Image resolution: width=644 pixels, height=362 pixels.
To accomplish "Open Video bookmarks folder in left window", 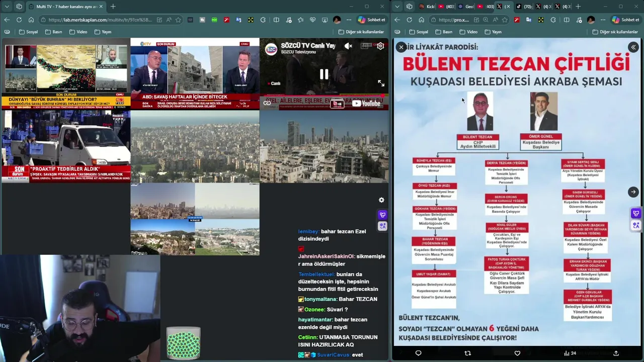I will pos(78,32).
